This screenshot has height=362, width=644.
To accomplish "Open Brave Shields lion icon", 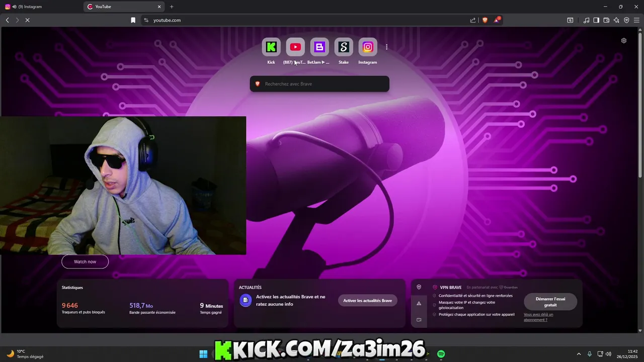I will (x=485, y=20).
